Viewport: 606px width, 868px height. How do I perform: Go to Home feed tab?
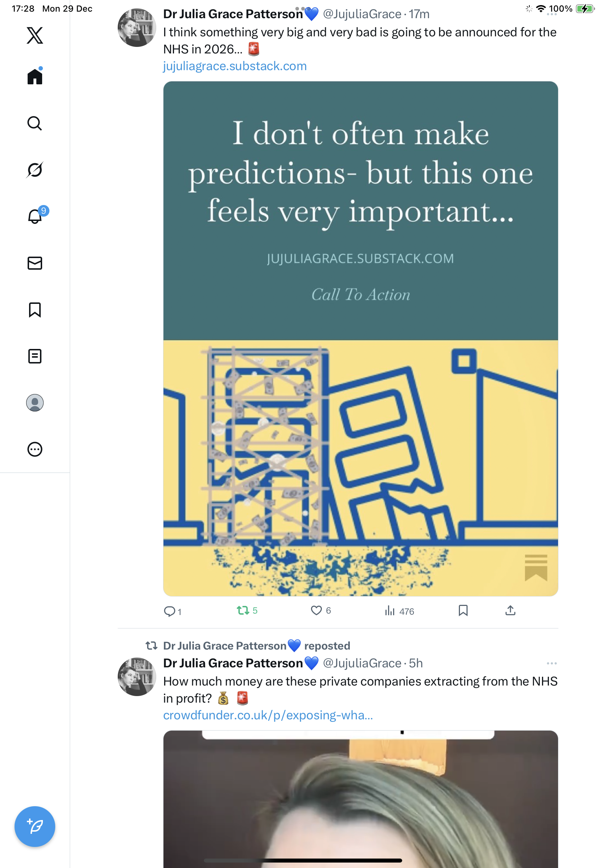coord(35,77)
